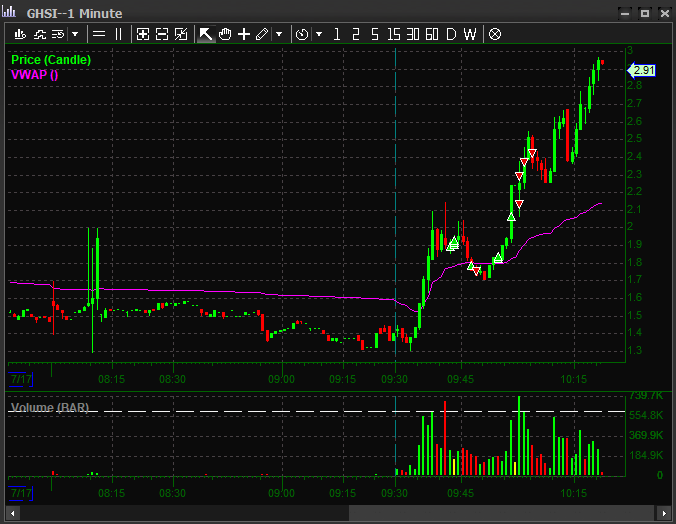Select the crosshair plus tool
This screenshot has width=676, height=524.
point(244,34)
